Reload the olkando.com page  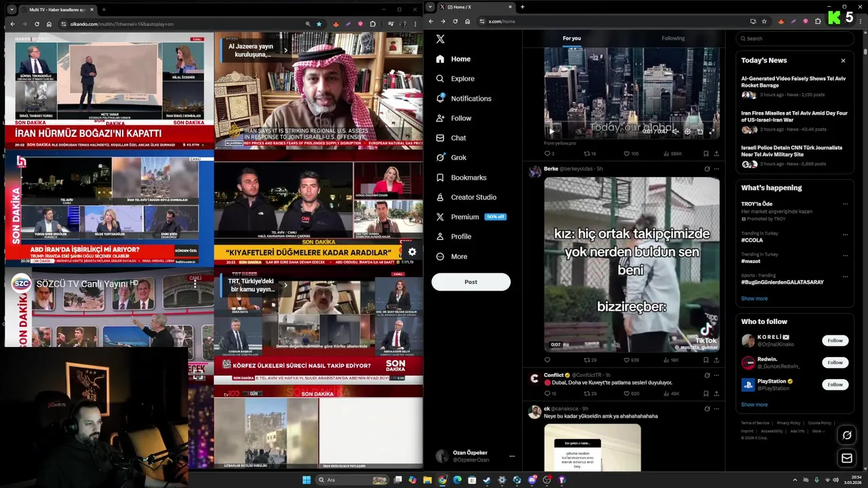(37, 24)
